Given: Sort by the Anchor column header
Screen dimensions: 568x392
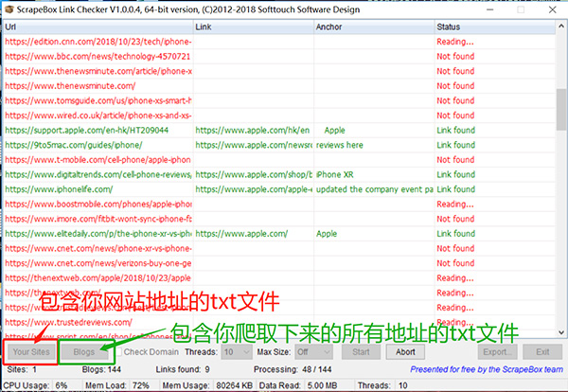Looking at the screenshot, I should click(x=374, y=27).
